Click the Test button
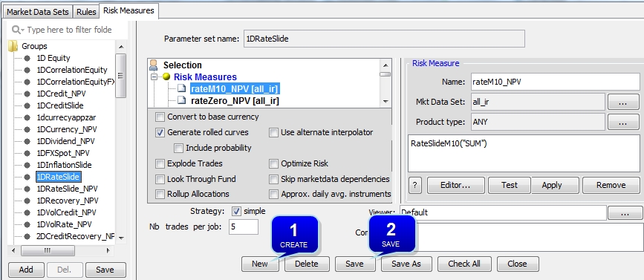644x280 pixels. click(510, 185)
